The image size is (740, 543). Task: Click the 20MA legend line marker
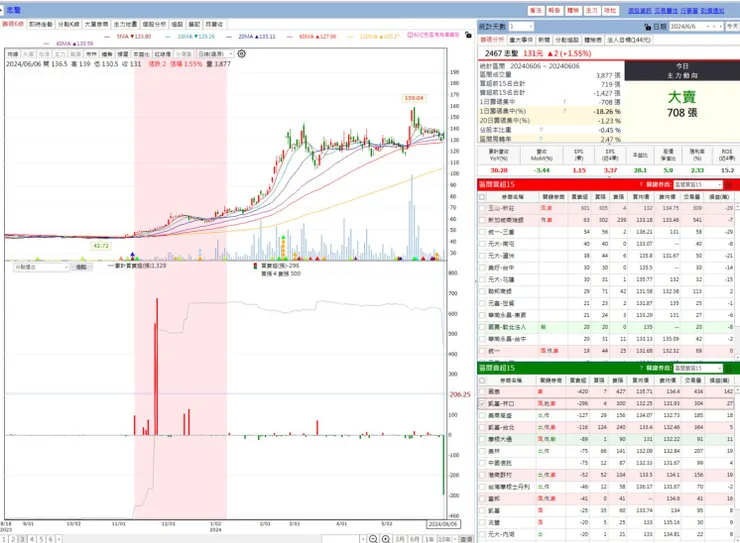point(229,36)
